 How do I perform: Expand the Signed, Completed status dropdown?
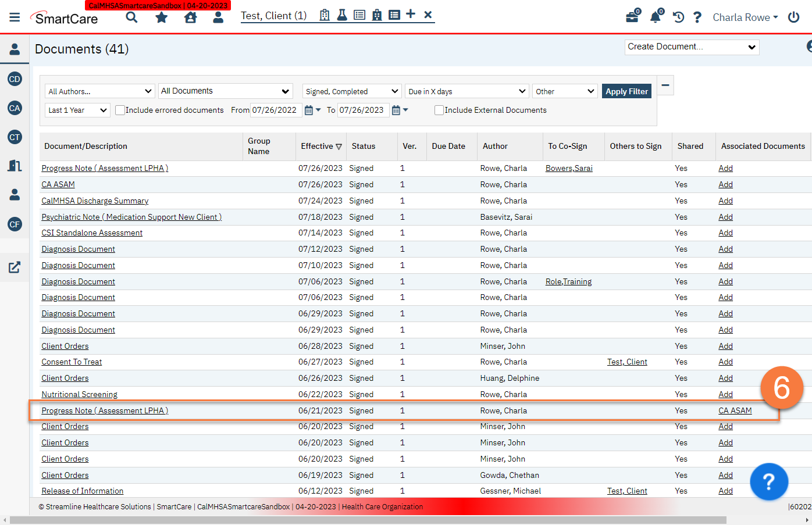pyautogui.click(x=352, y=91)
